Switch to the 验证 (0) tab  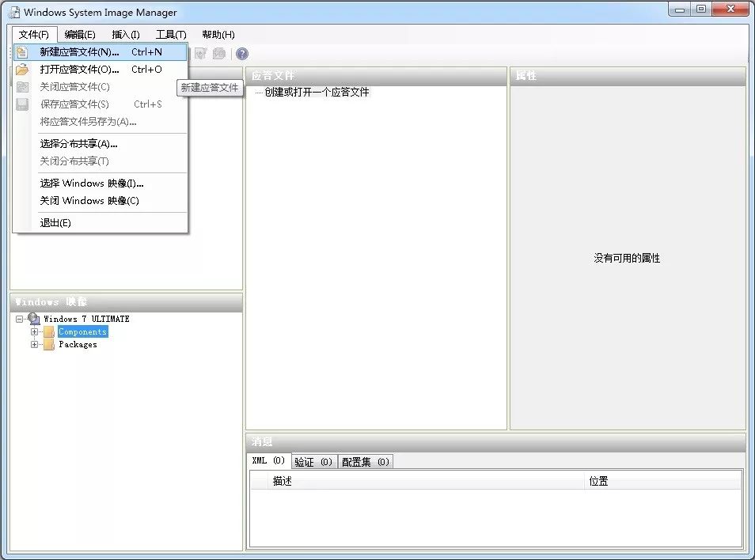(x=314, y=462)
